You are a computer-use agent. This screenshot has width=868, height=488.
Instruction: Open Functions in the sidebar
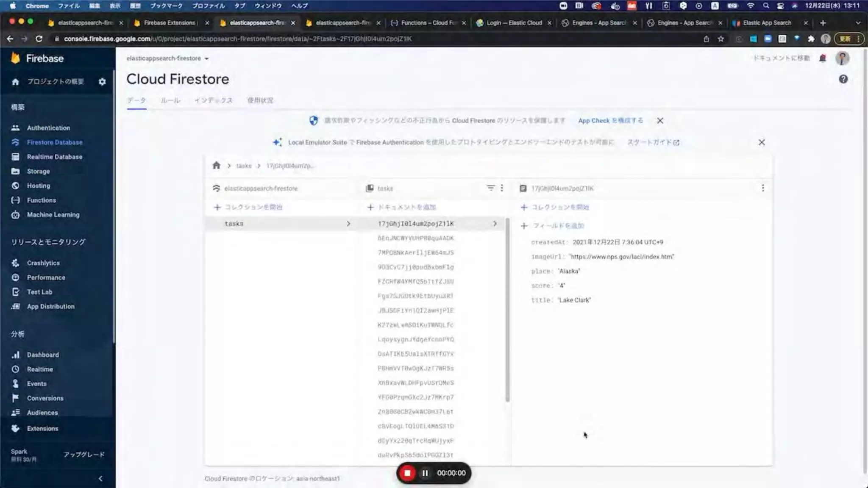(x=41, y=200)
